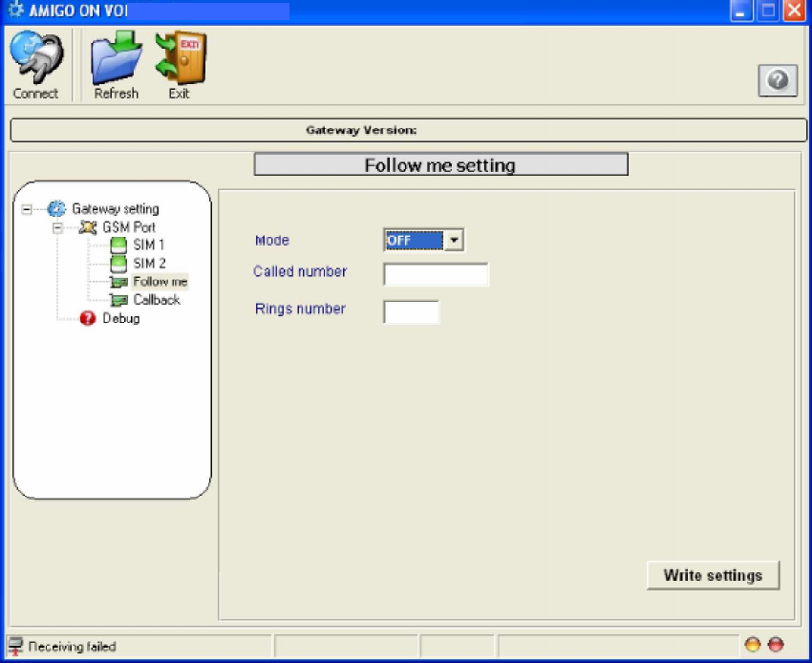Click the Mode label
Viewport: 812px width, 663px height.
point(272,241)
